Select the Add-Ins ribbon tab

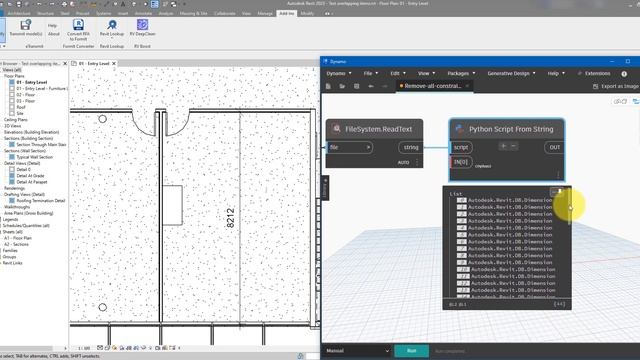coord(287,13)
